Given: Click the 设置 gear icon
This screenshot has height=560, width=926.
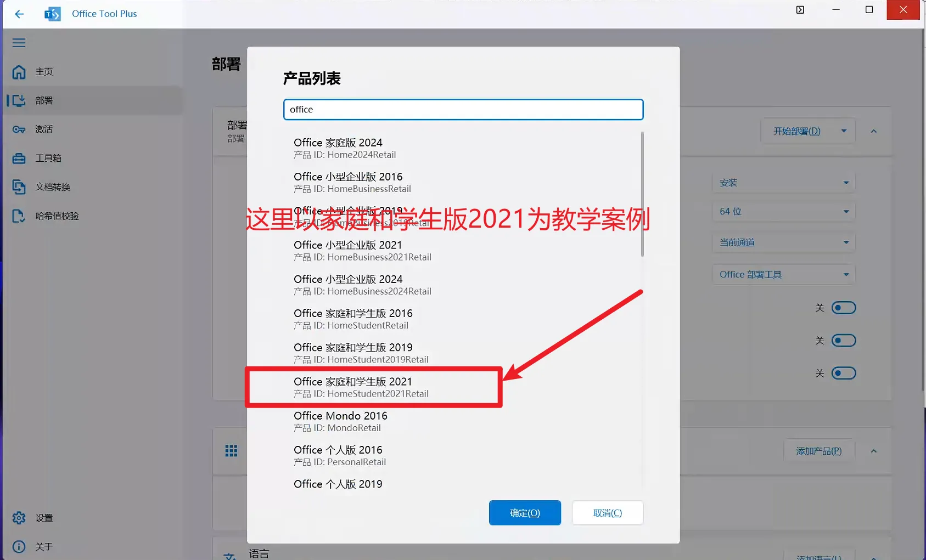Looking at the screenshot, I should coord(19,518).
